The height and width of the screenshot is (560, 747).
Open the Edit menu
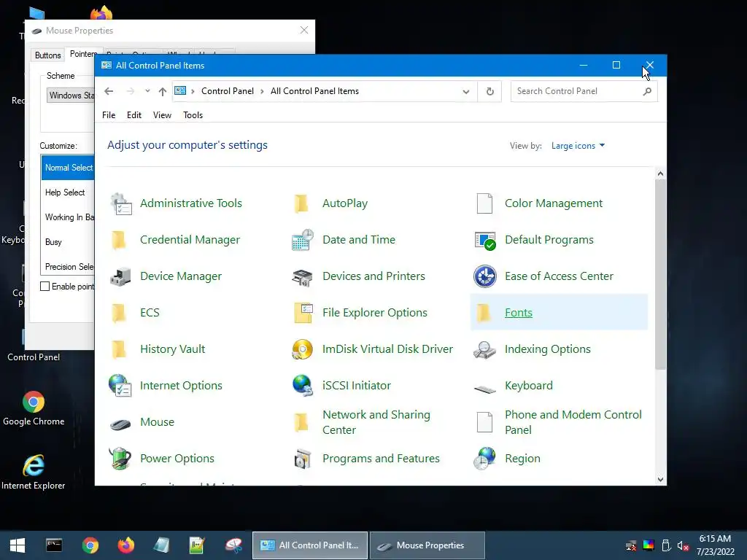tap(134, 115)
